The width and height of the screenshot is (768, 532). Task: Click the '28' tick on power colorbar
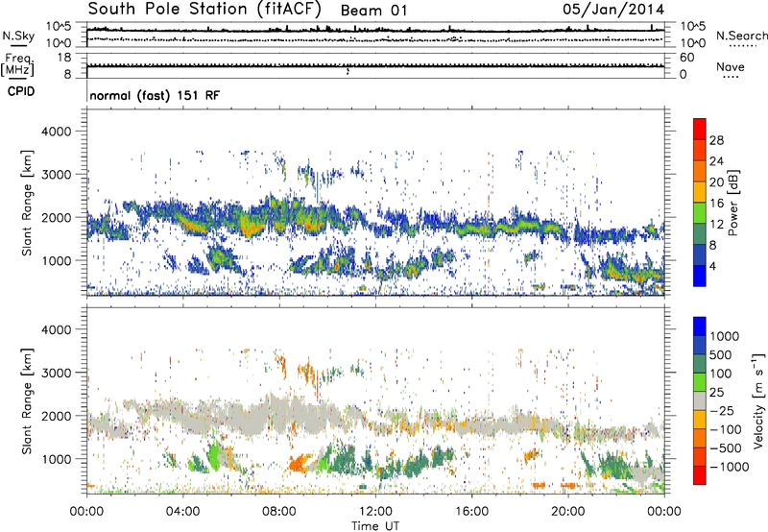point(716,140)
